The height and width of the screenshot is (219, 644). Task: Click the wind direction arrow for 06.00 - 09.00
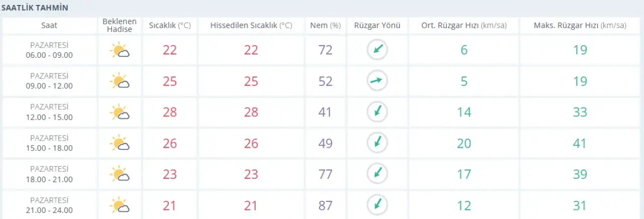377,50
